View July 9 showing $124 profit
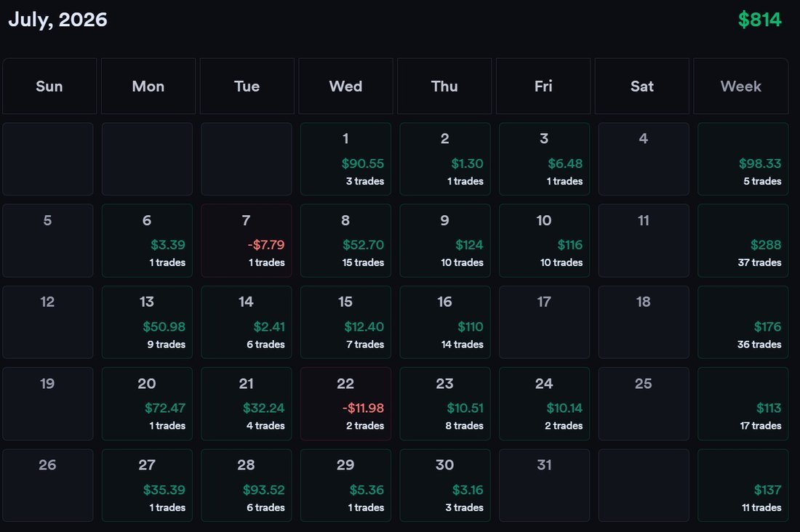800x532 pixels. point(445,241)
